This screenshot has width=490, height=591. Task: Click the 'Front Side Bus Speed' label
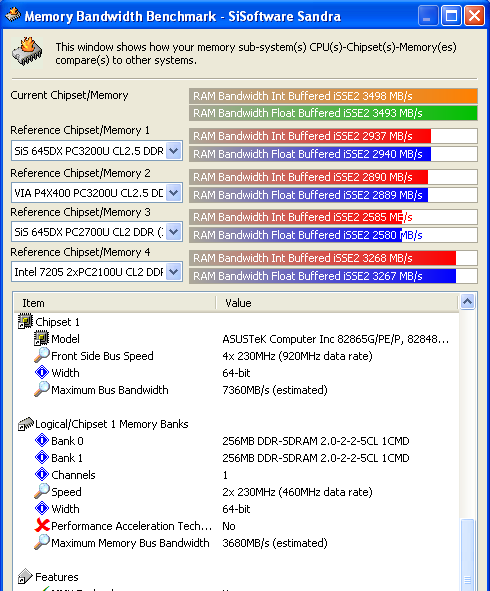[102, 356]
